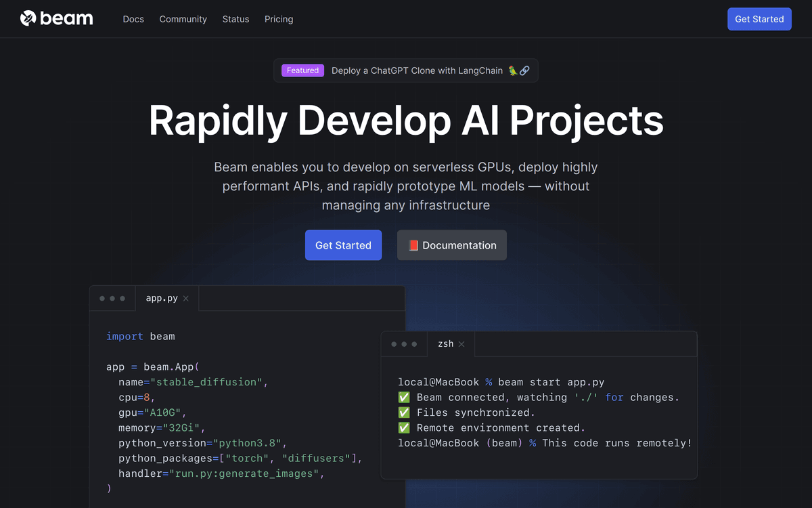Click the gpu="A10G" code line

152,412
